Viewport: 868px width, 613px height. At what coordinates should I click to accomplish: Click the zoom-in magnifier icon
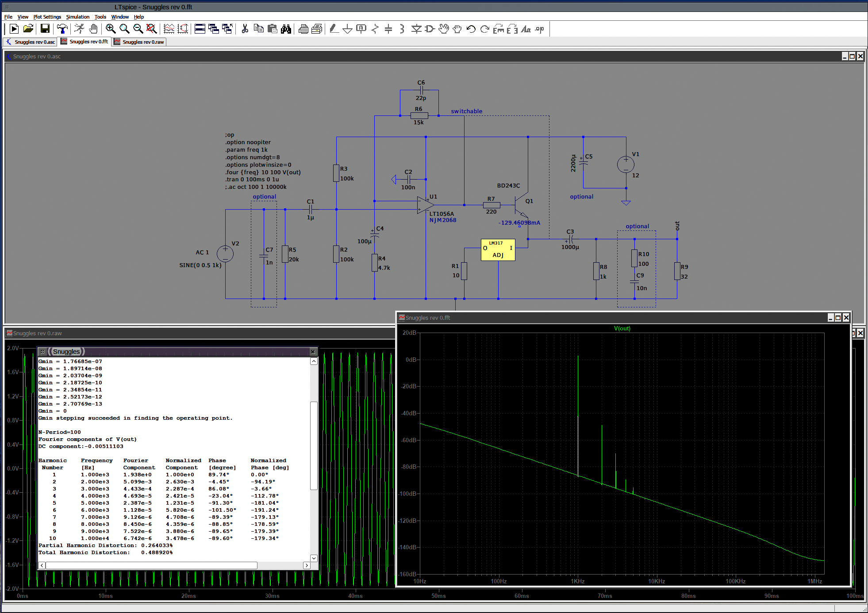[x=111, y=29]
